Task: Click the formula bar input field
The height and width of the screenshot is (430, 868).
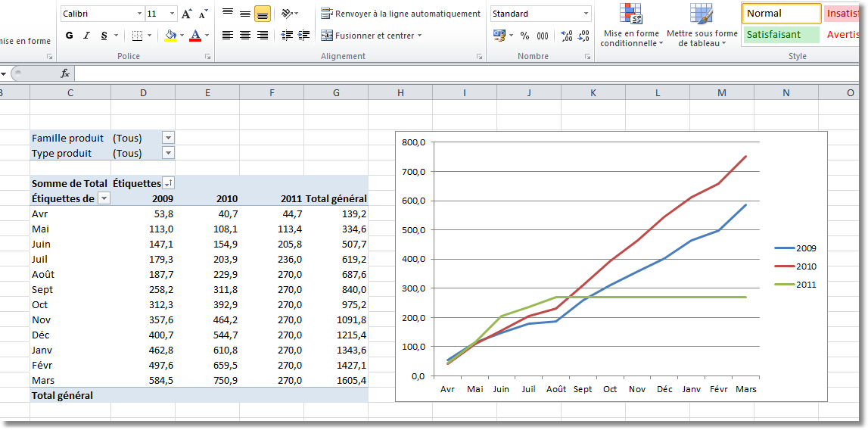Action: tap(454, 73)
